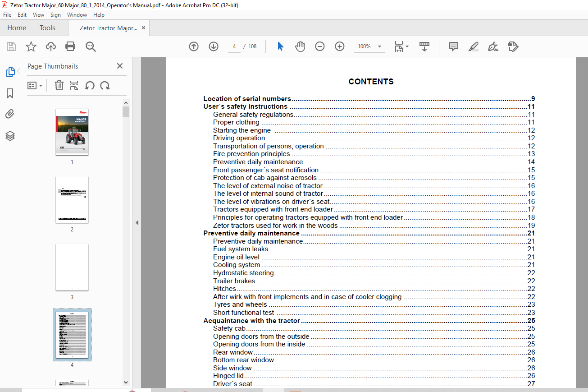Select the Hand pan tool

tap(300, 46)
